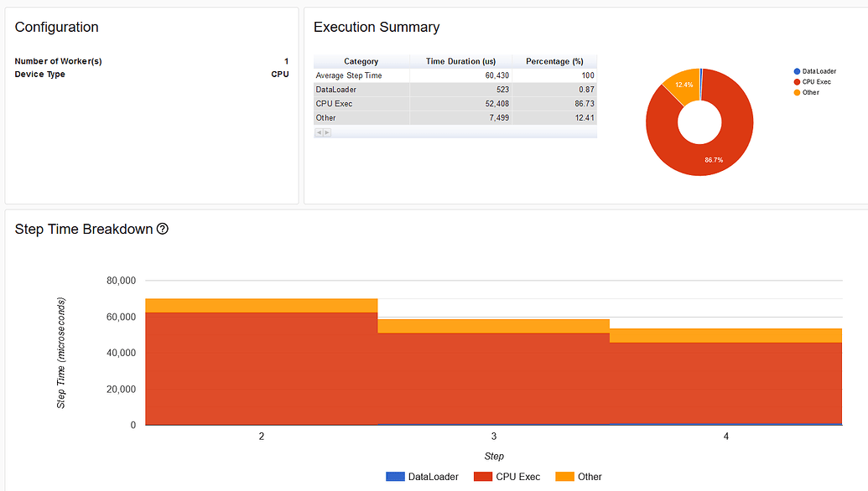Click the table's next page arrow
The image size is (868, 491).
tap(327, 132)
